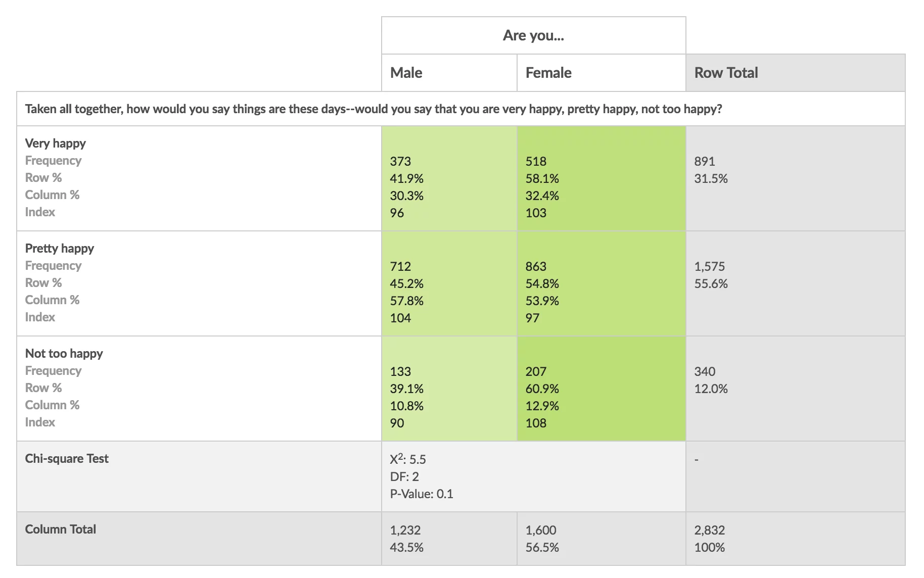Click the Column Total row label

click(61, 529)
